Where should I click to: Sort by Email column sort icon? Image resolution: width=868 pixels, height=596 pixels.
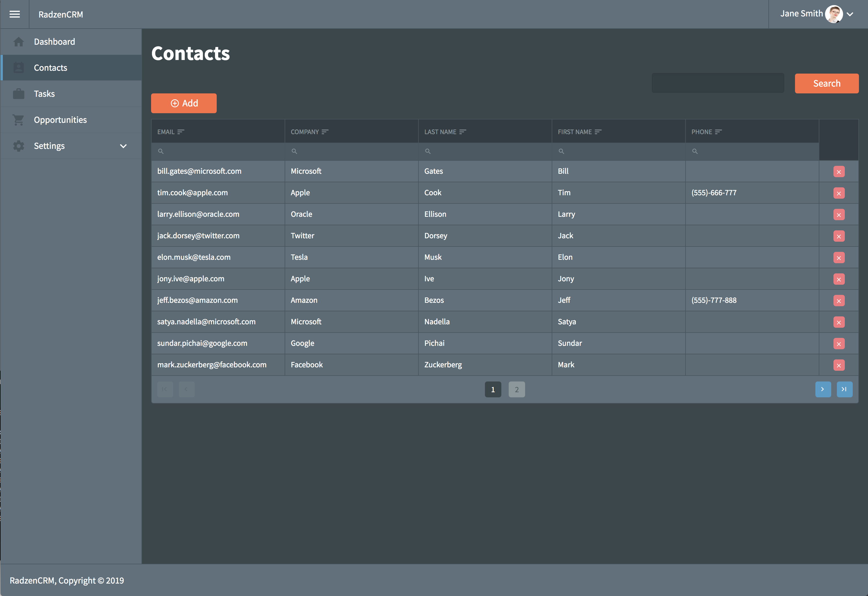(x=181, y=132)
